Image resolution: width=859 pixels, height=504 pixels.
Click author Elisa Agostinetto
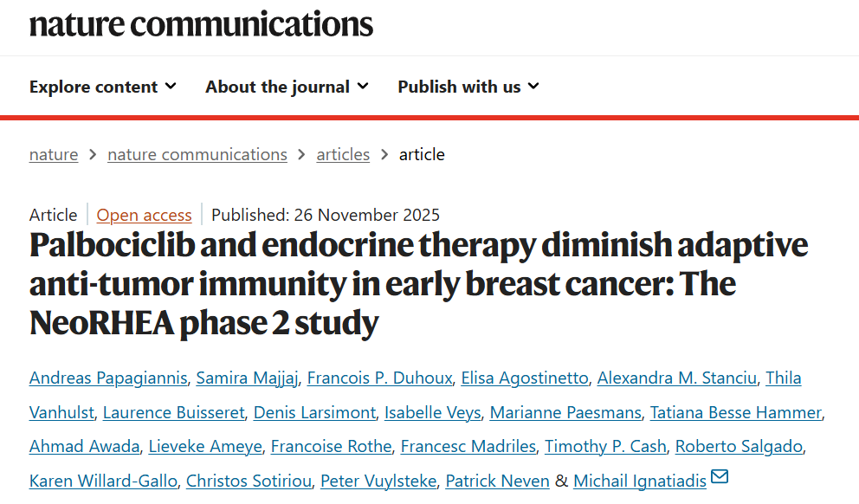(x=525, y=378)
